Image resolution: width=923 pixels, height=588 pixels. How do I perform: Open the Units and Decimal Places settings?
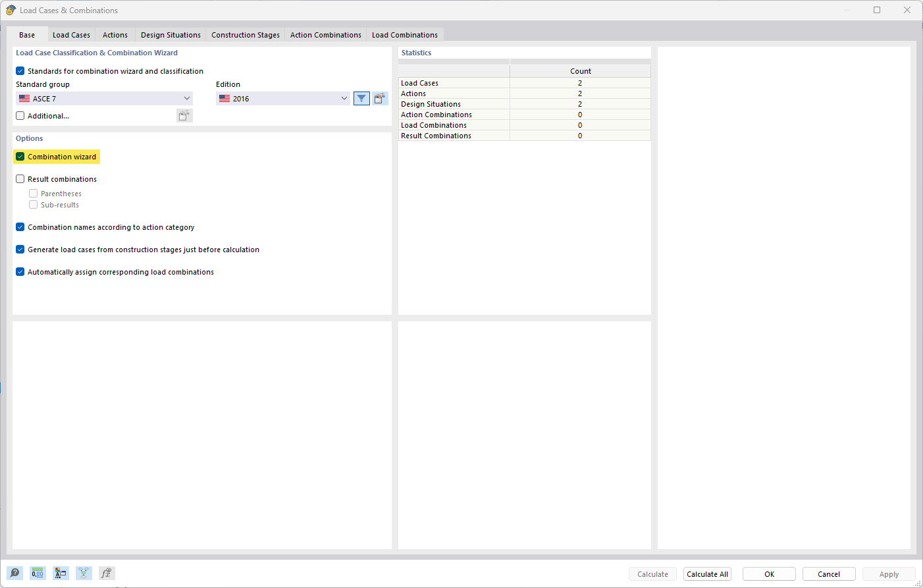[x=38, y=573]
